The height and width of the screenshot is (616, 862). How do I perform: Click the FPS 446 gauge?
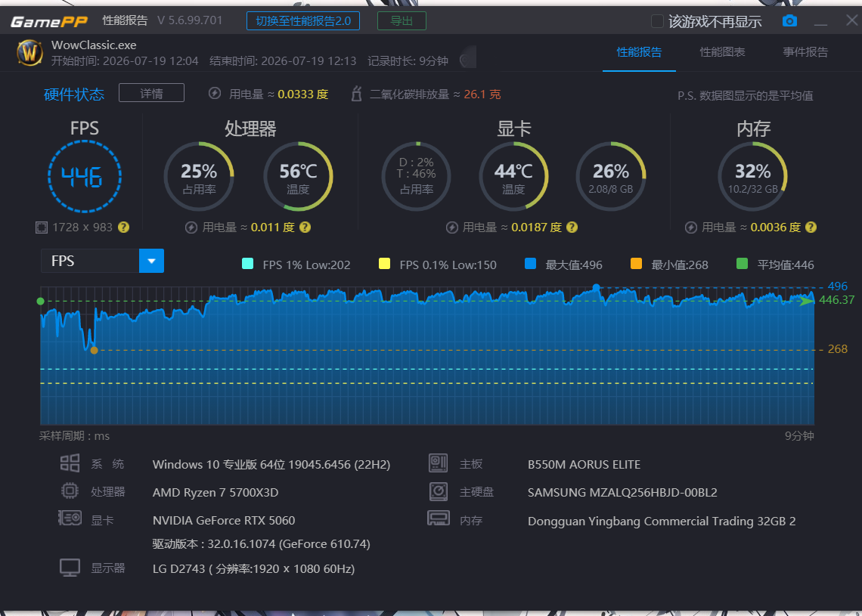[x=85, y=176]
